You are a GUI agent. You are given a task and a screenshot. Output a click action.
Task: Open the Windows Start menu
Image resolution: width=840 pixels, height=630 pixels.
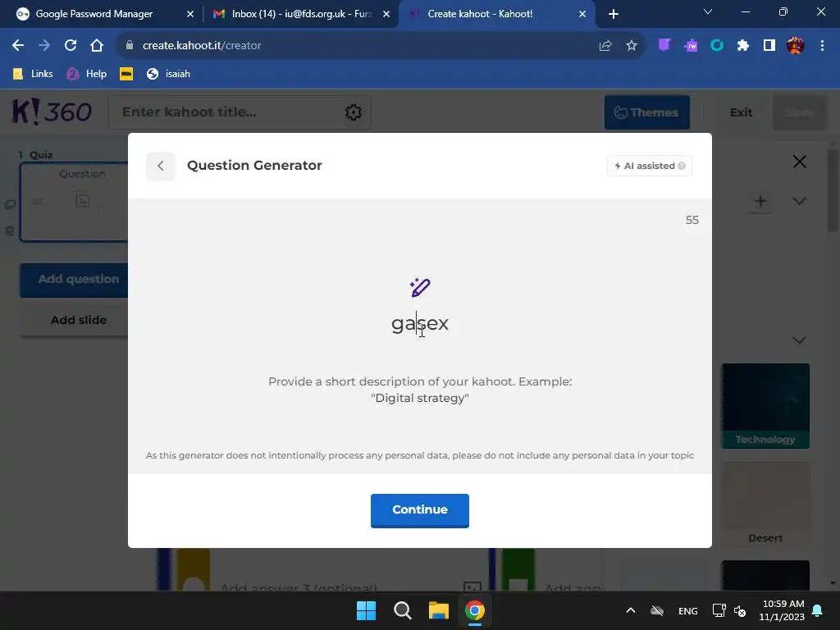[x=367, y=610]
